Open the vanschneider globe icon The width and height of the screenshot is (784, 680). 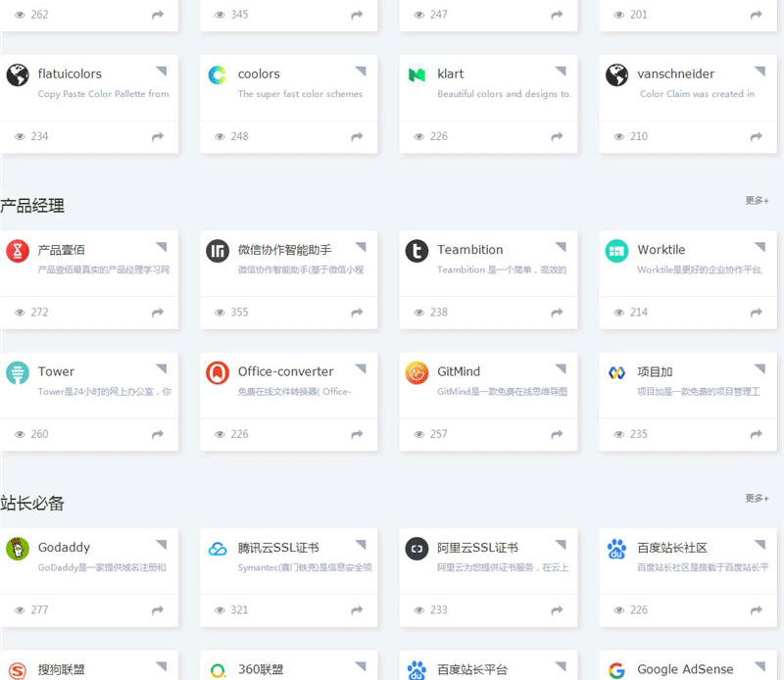tap(616, 75)
